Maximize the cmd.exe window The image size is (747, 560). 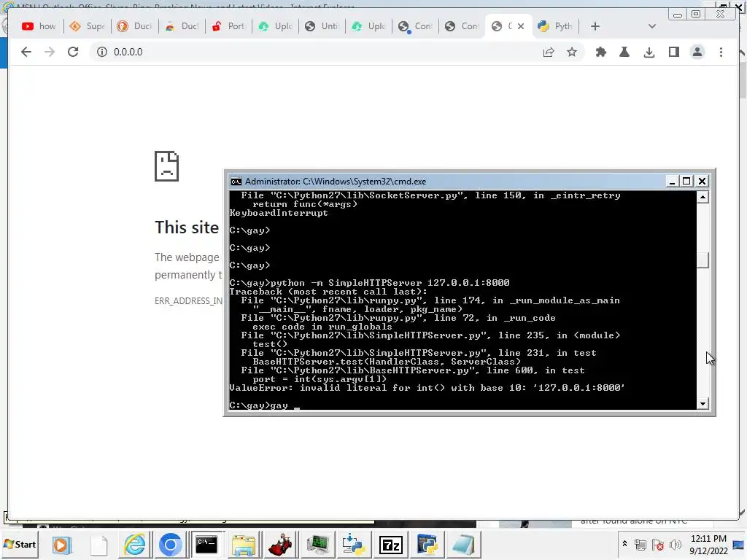(x=686, y=181)
